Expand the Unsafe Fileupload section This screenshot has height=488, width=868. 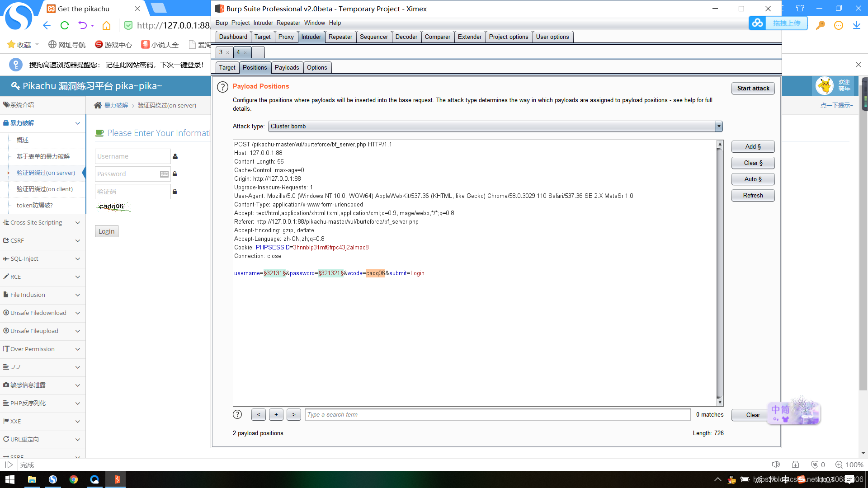point(43,331)
